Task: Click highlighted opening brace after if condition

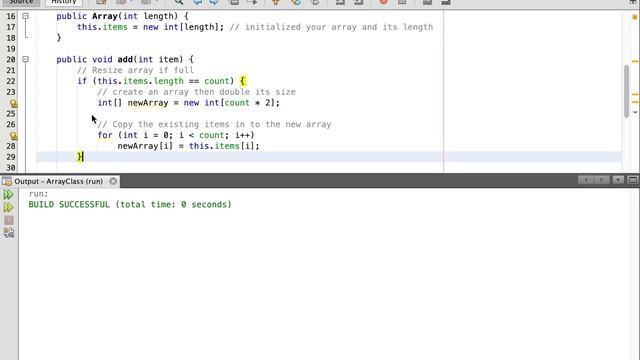Action: [x=243, y=81]
